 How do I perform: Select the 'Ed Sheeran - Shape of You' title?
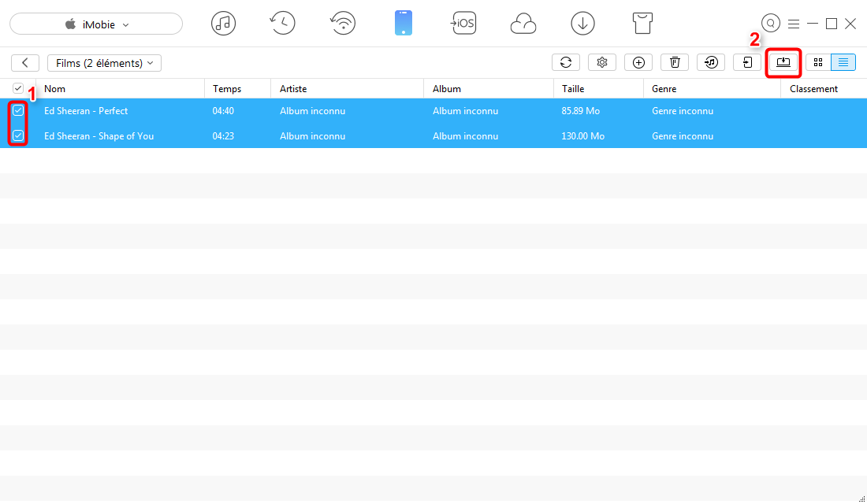(99, 136)
